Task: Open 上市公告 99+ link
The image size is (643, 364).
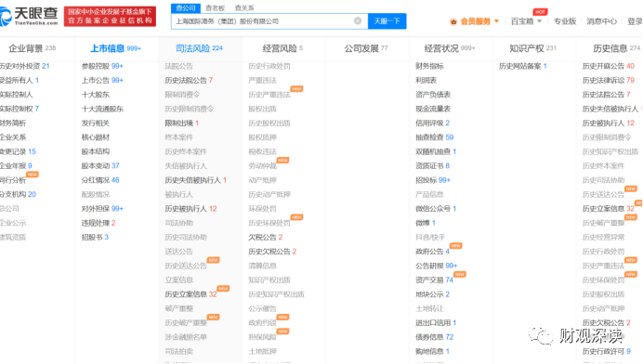Action: tap(102, 81)
